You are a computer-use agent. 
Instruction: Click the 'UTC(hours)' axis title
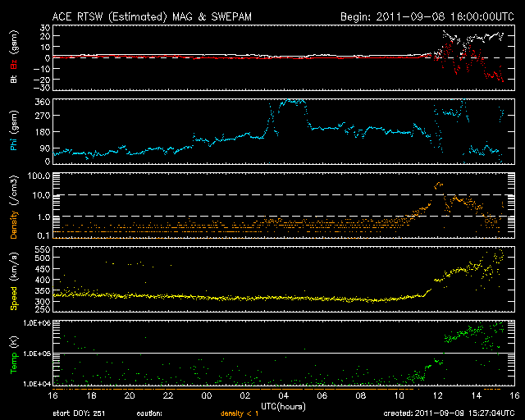[x=283, y=407]
